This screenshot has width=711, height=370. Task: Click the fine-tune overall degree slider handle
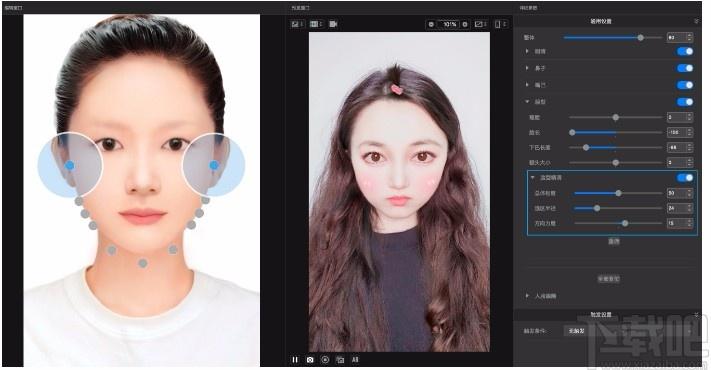pos(618,193)
